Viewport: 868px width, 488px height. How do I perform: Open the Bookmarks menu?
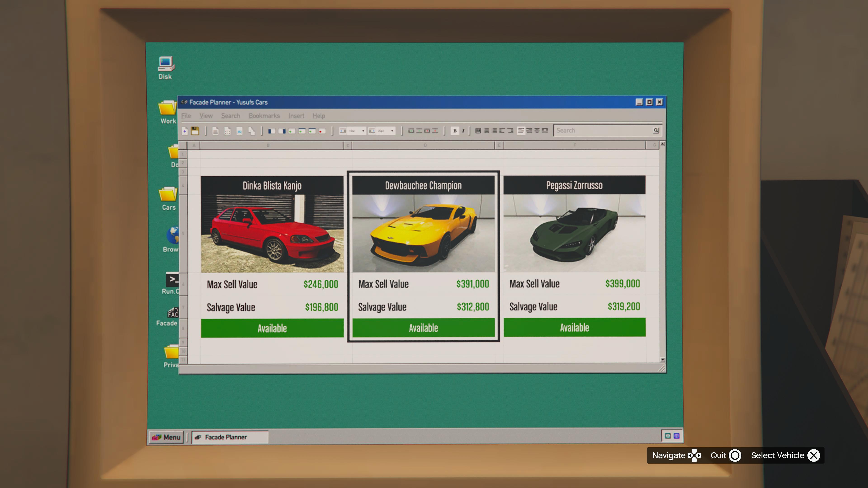264,116
